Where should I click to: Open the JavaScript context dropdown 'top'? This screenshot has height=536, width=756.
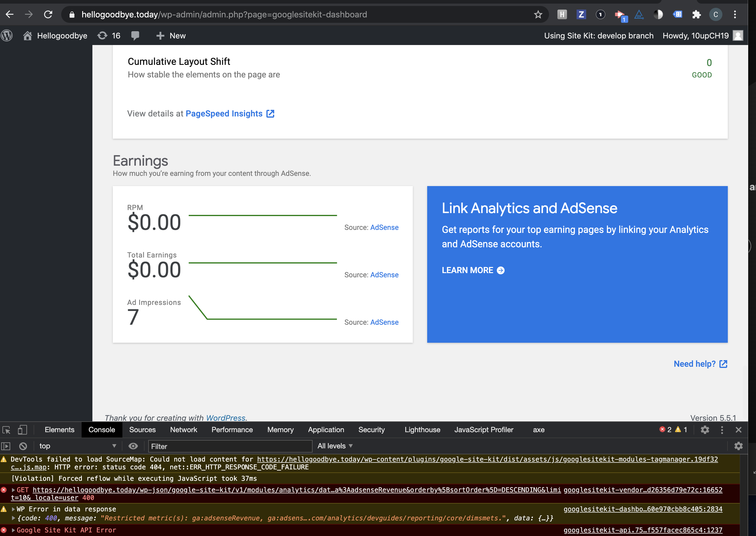click(x=77, y=446)
